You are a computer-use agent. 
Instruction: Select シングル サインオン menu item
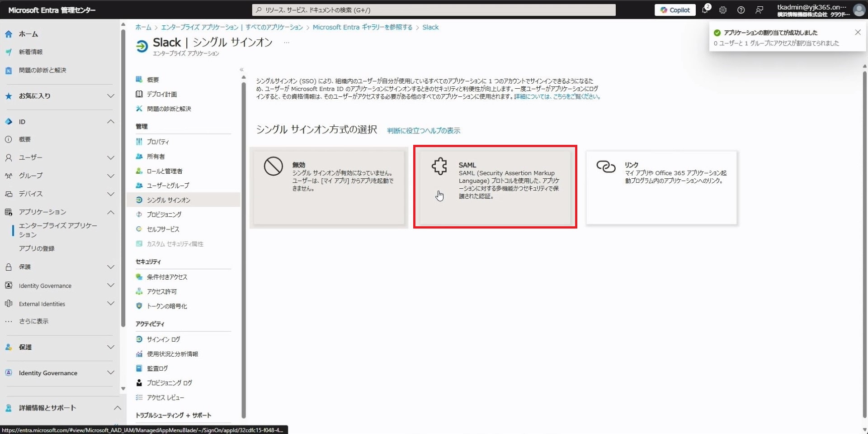tap(184, 200)
